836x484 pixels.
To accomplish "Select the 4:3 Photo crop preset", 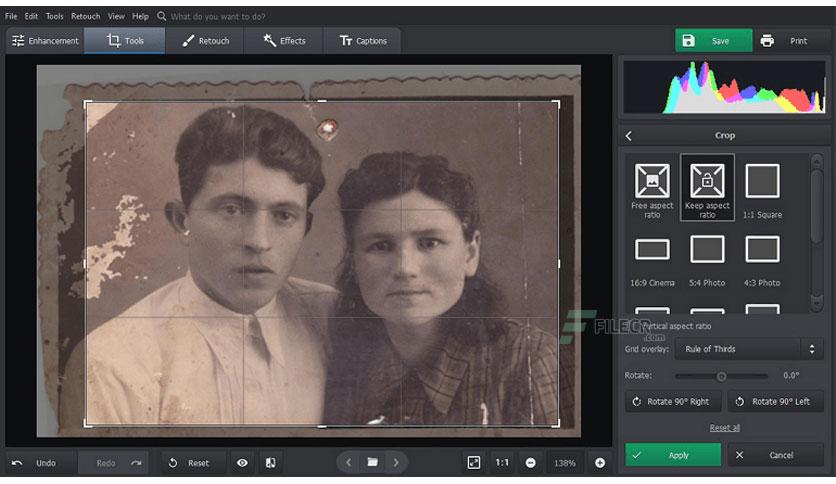I will click(762, 262).
